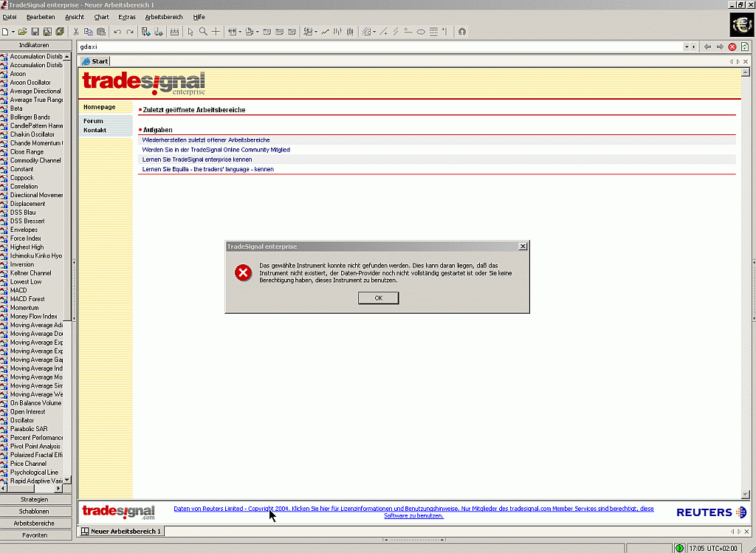The height and width of the screenshot is (553, 756).
Task: Open the Schablonen panel
Action: coord(34,512)
